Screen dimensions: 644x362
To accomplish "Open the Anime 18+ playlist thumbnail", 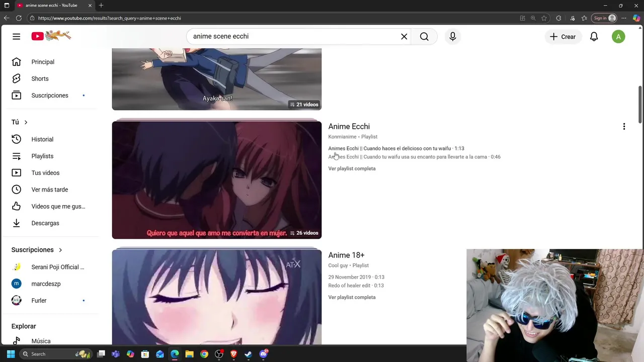I will [x=216, y=297].
